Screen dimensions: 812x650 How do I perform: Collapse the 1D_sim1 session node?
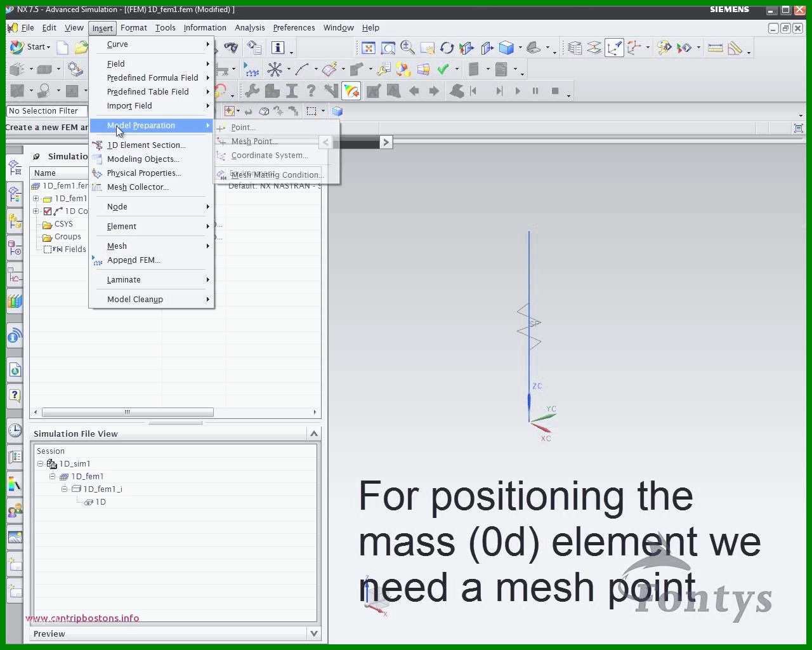(41, 464)
